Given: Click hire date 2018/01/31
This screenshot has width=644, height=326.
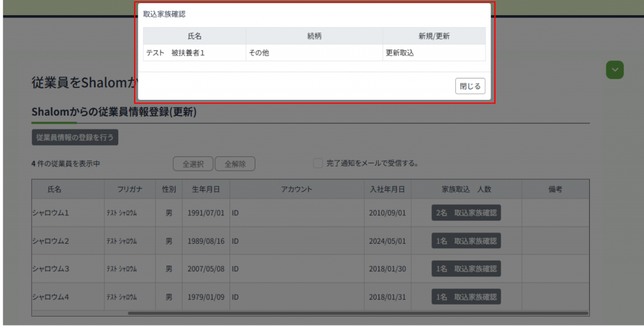Looking at the screenshot, I should 387,296.
